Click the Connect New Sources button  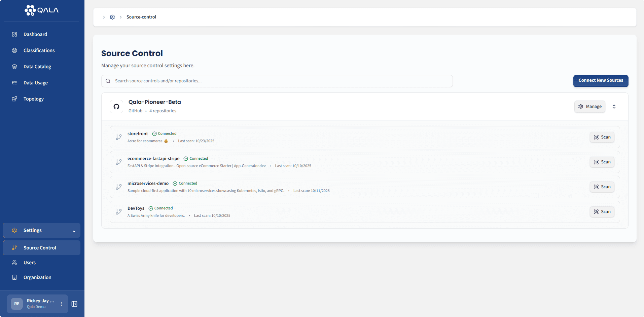(601, 81)
